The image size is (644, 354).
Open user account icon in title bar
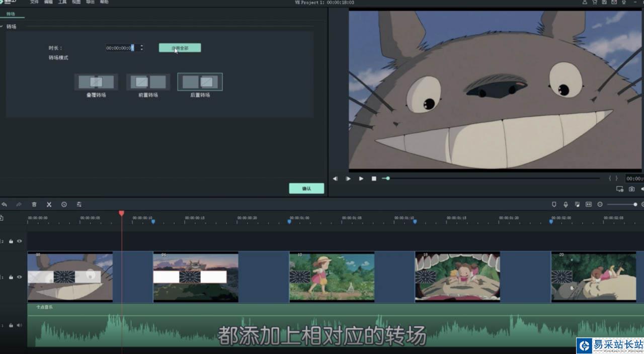[585, 3]
